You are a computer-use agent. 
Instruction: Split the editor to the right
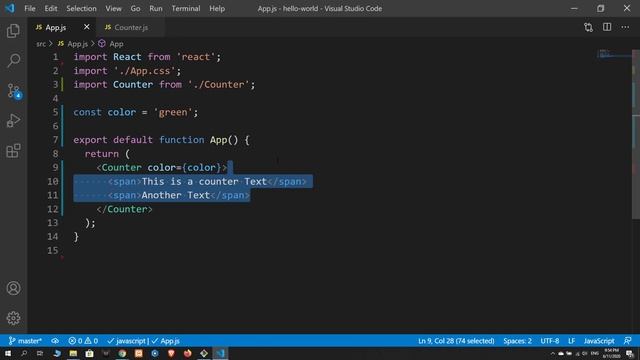click(x=607, y=27)
